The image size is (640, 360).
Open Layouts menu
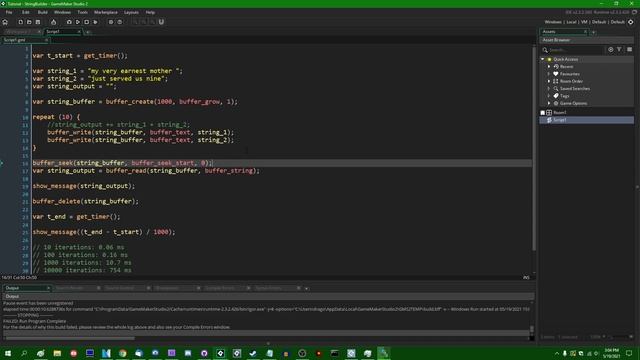coord(131,12)
